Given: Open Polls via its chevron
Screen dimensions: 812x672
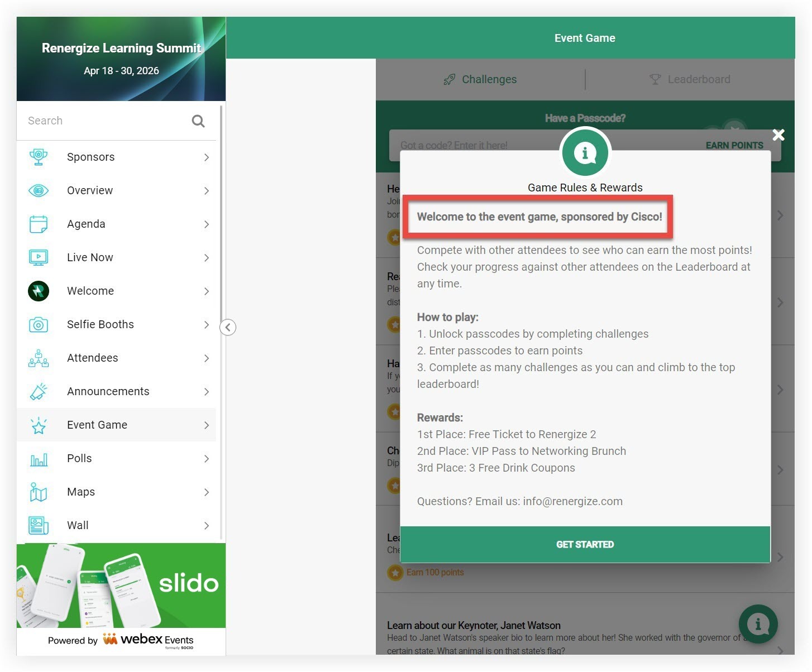Looking at the screenshot, I should click(207, 459).
